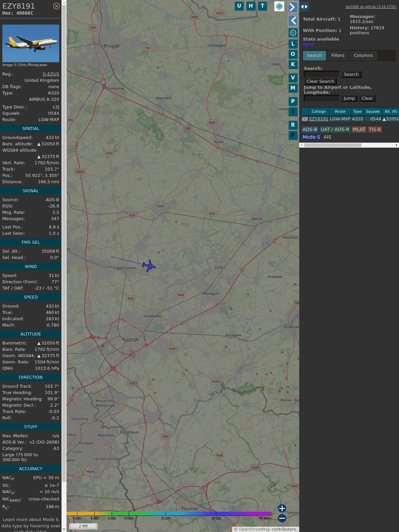Sort table by Squawk column
Viewport: 399px width, 532px height.
click(x=373, y=111)
